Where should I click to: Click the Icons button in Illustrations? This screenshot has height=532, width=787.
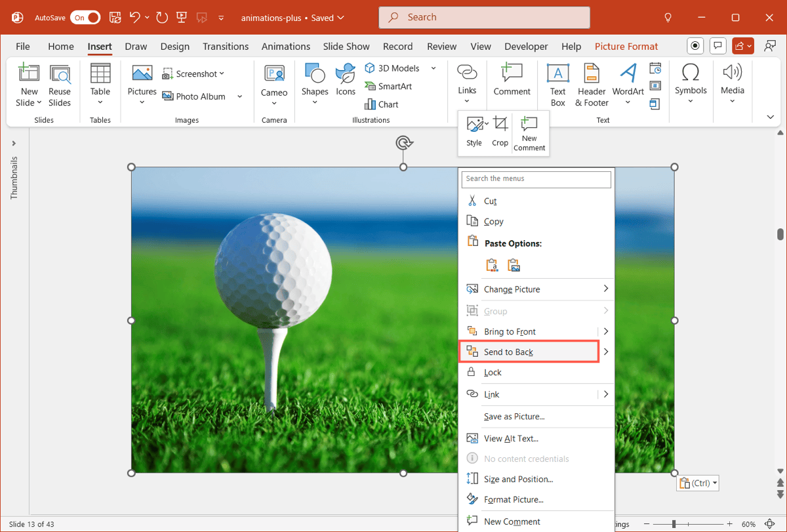346,73
